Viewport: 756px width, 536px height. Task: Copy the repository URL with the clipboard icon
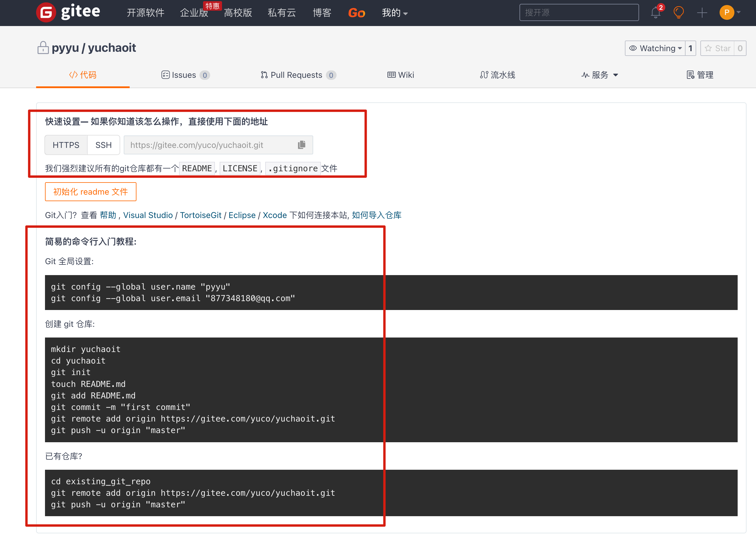pos(302,145)
